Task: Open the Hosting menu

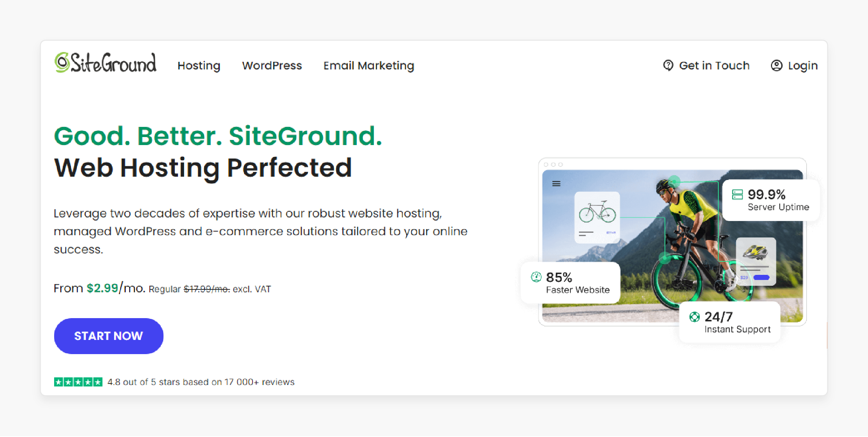Action: (x=199, y=66)
